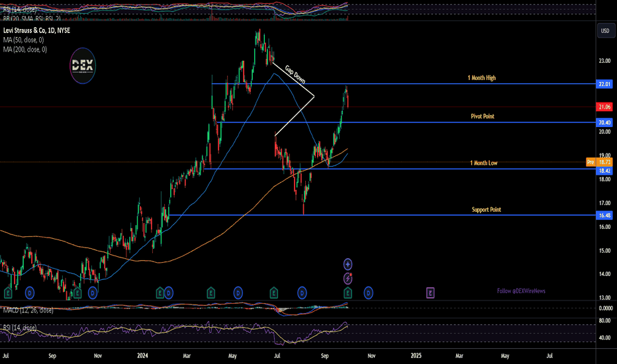Click the earnings E marker above Jul 2023
Viewport: 617px width, 364px height.
[x=8, y=293]
